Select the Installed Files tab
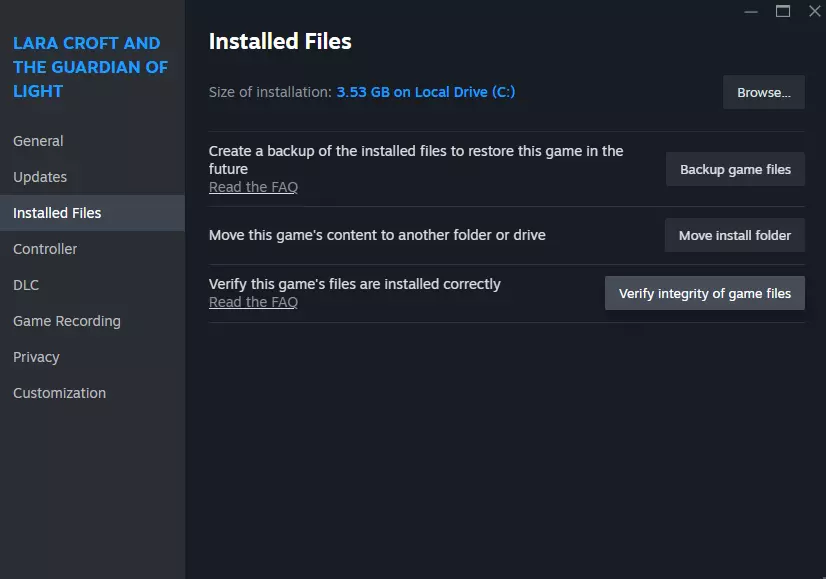The height and width of the screenshot is (579, 826). coord(57,213)
